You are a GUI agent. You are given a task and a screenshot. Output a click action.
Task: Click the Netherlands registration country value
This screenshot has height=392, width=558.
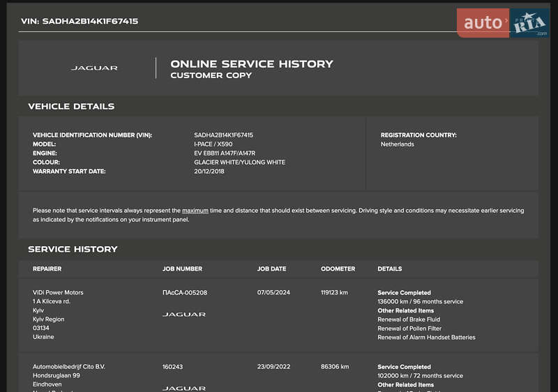(397, 144)
